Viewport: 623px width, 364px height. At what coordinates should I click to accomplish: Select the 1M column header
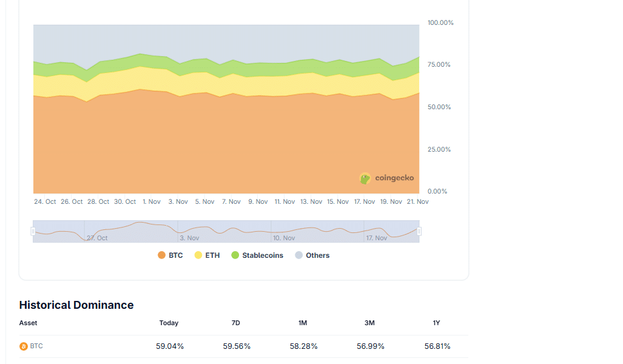(x=303, y=323)
